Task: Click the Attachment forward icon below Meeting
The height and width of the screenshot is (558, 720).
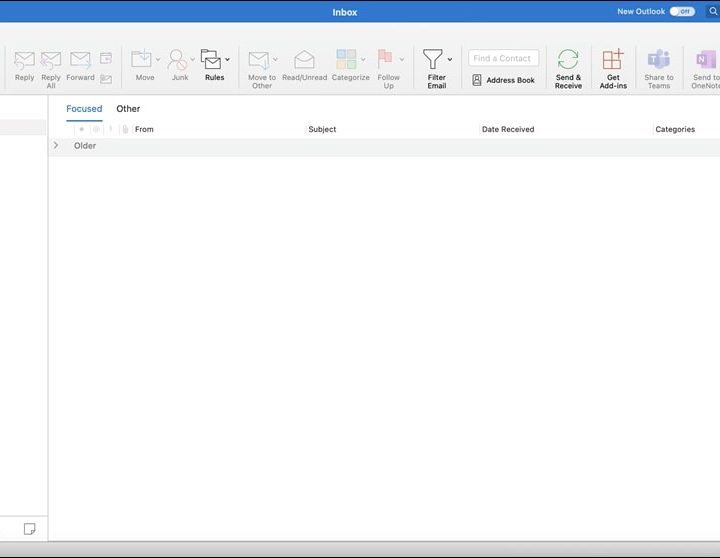Action: pyautogui.click(x=106, y=79)
